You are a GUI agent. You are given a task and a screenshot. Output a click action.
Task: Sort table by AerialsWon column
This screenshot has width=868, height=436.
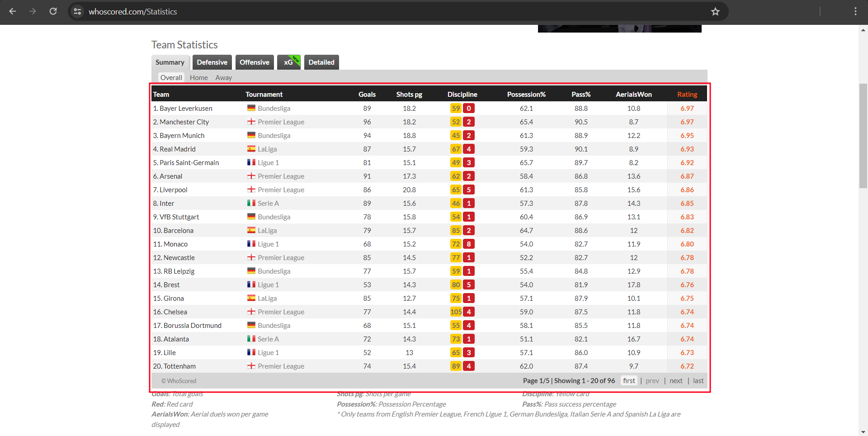point(634,95)
